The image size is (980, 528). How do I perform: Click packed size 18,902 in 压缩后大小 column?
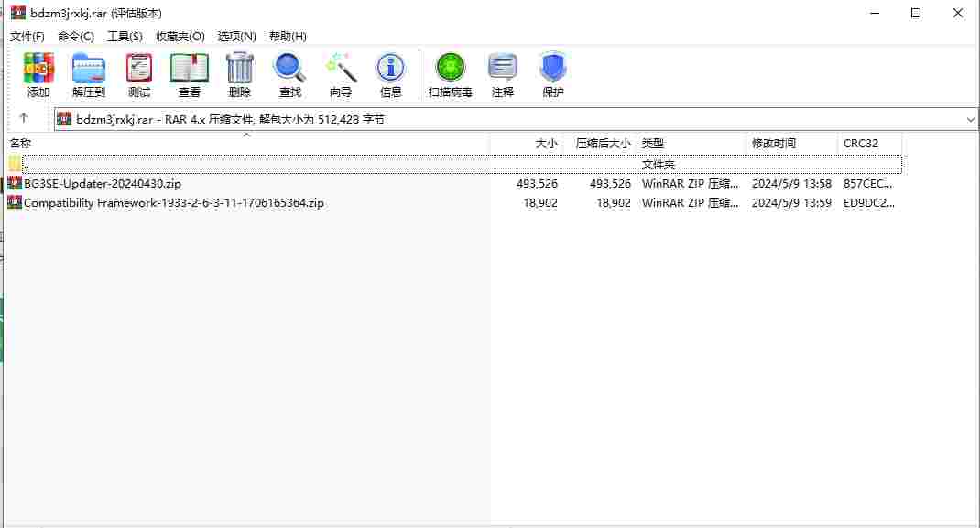(613, 203)
